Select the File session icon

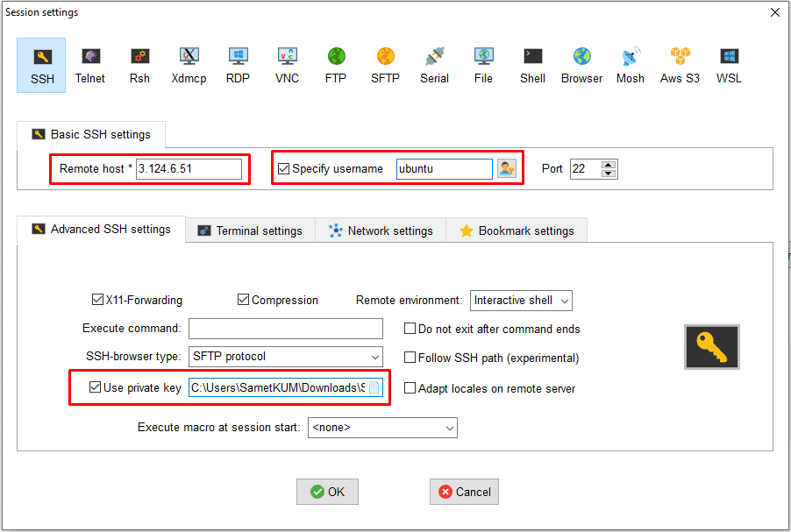click(x=483, y=66)
